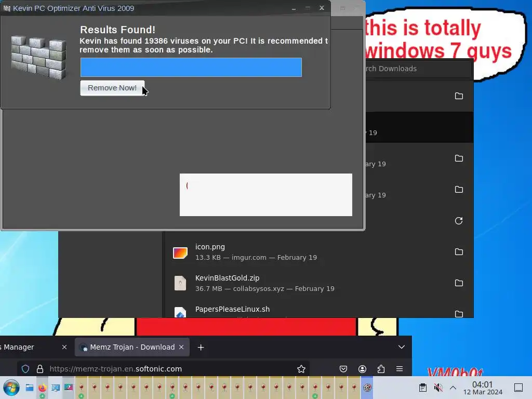Close the Manager browser tab
The height and width of the screenshot is (399, 532).
pos(64,347)
